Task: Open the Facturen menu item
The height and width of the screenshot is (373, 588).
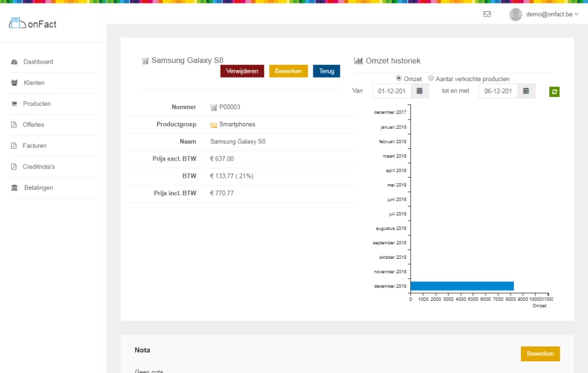Action: tap(35, 146)
